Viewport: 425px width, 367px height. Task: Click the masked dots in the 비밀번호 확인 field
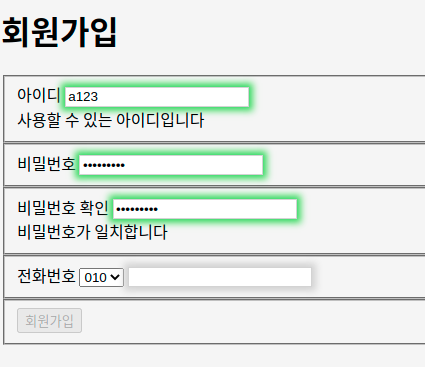point(137,209)
